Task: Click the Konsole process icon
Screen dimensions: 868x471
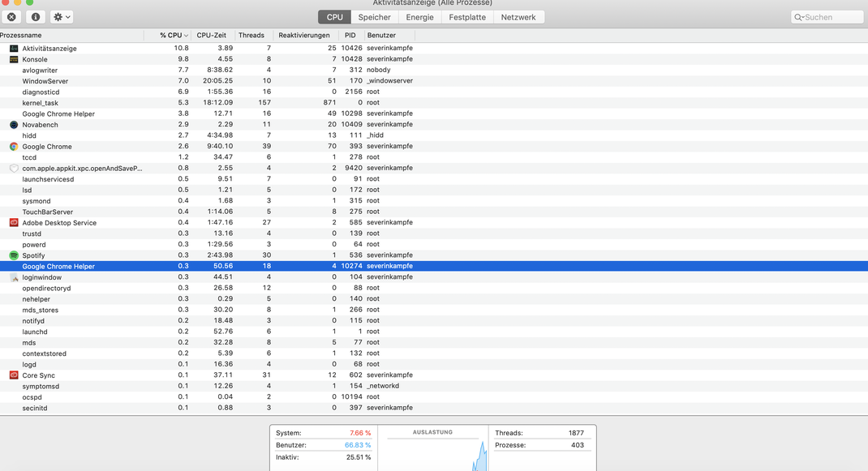Action: coord(14,59)
